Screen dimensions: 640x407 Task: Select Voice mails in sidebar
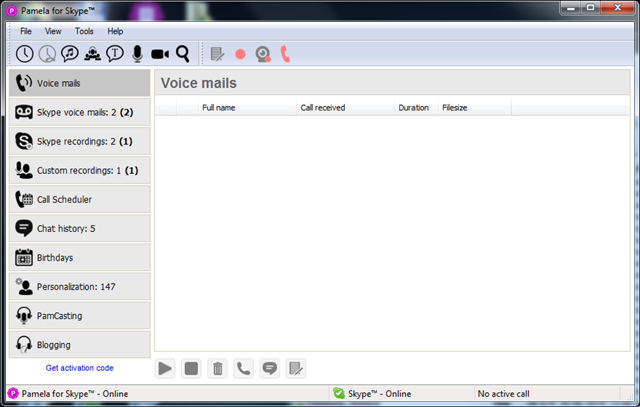pos(80,83)
